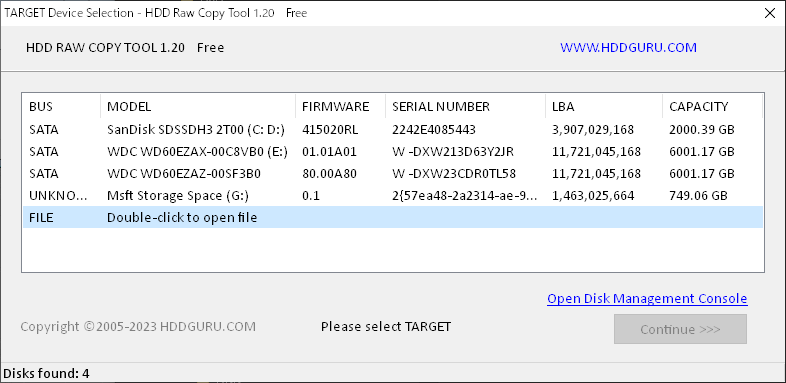This screenshot has height=383, width=786.
Task: Click the 3,907,029,168 LBA value
Action: click(x=593, y=130)
